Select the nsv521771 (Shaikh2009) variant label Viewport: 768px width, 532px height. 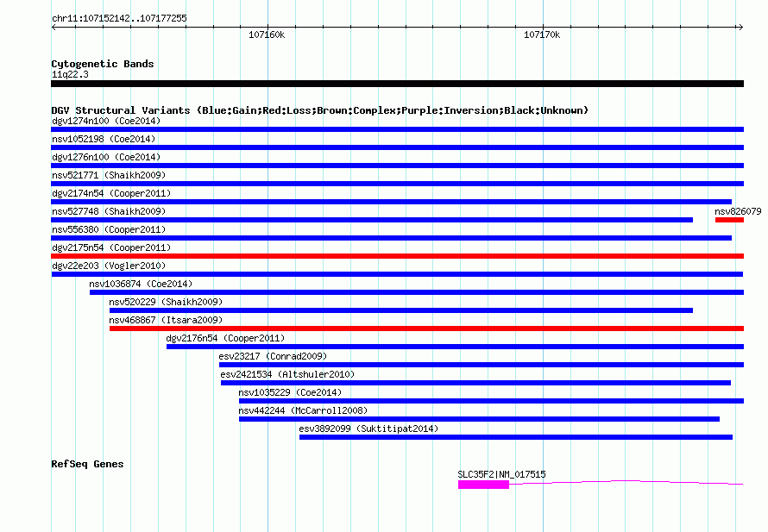109,175
